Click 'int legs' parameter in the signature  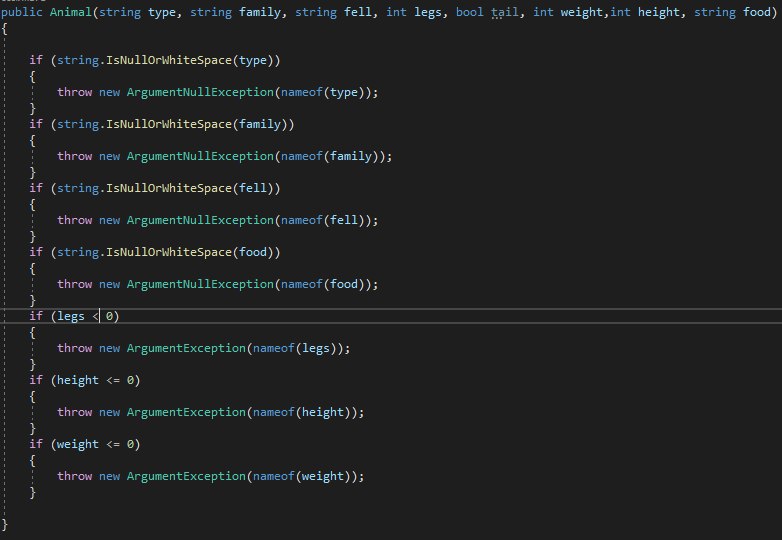click(x=414, y=12)
